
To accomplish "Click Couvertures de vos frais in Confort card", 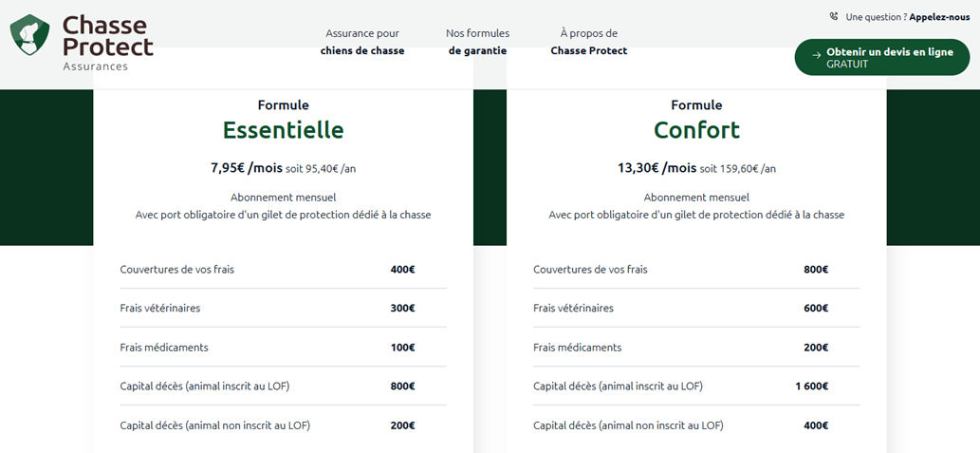I will pos(590,270).
